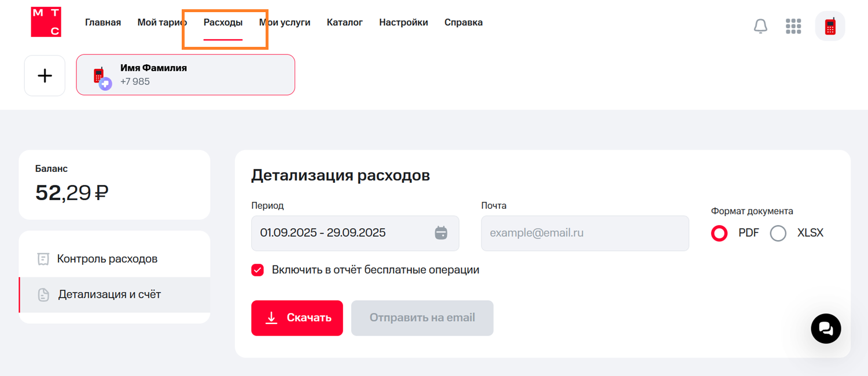The height and width of the screenshot is (376, 868).
Task: Open the services grid icon
Action: pyautogui.click(x=793, y=25)
